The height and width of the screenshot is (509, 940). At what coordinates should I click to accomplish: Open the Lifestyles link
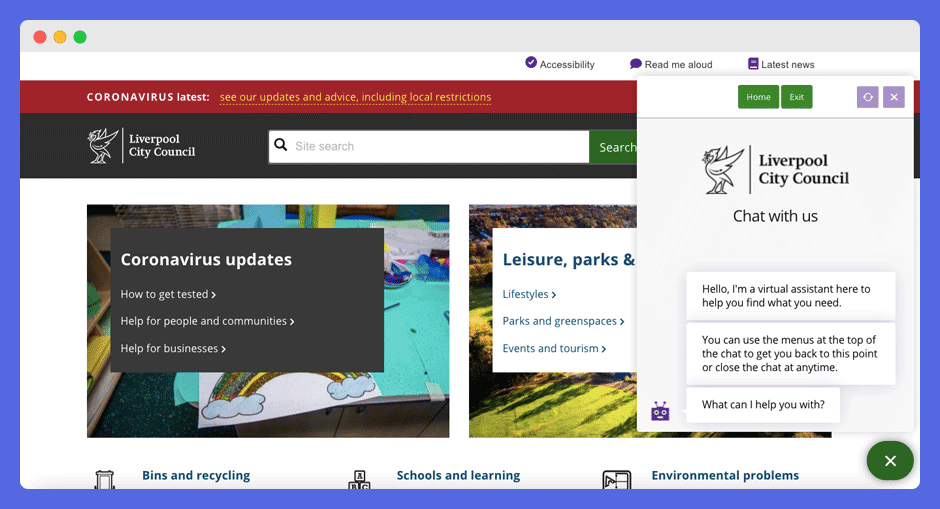click(529, 294)
